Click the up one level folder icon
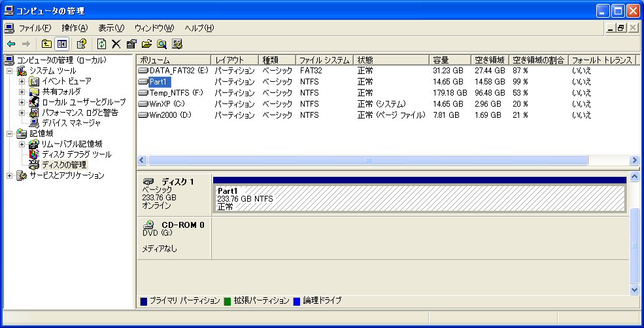The height and width of the screenshot is (328, 644). click(x=47, y=44)
